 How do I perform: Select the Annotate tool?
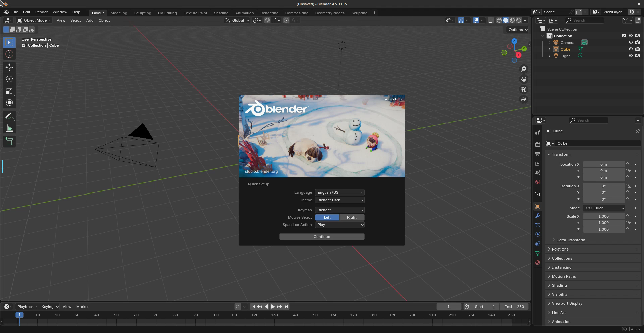9,116
